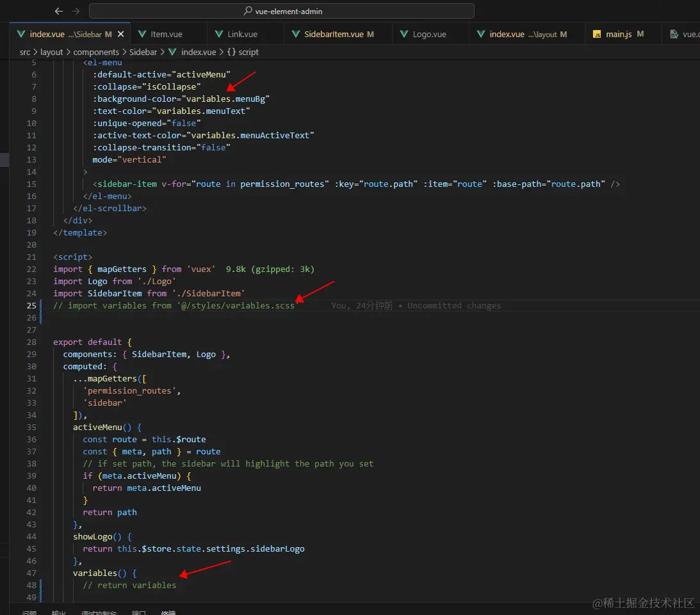The width and height of the screenshot is (700, 615).
Task: Click the 'index.vue' breadcrumb segment
Action: 199,52
